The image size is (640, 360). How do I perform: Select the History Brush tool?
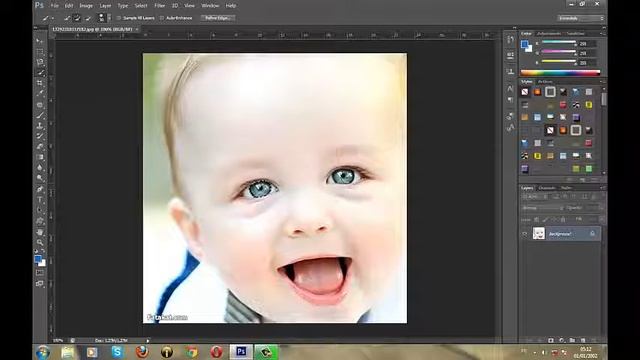point(40,136)
